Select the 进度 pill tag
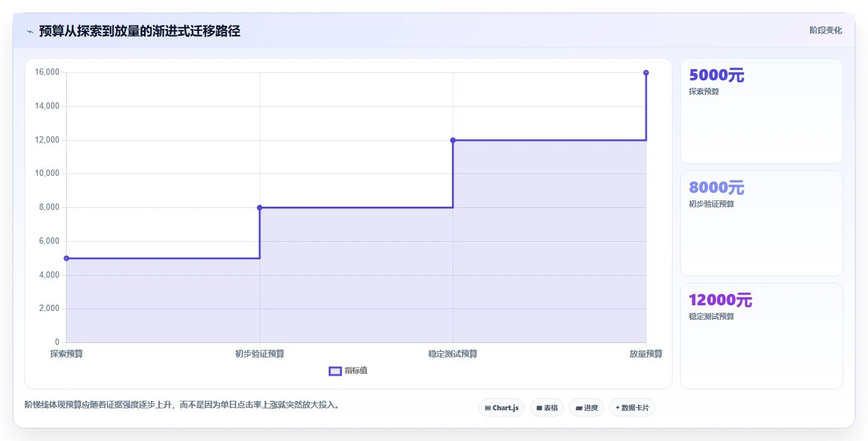The height and width of the screenshot is (441, 868). [586, 408]
